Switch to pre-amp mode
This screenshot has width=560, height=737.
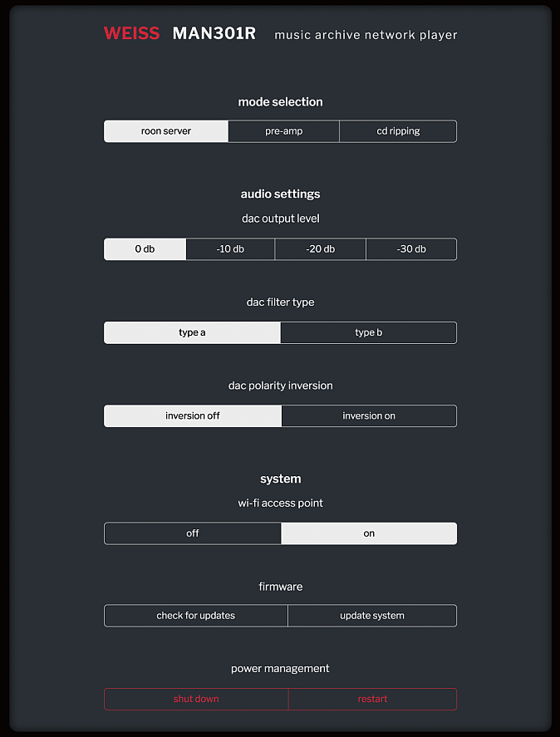pos(283,131)
